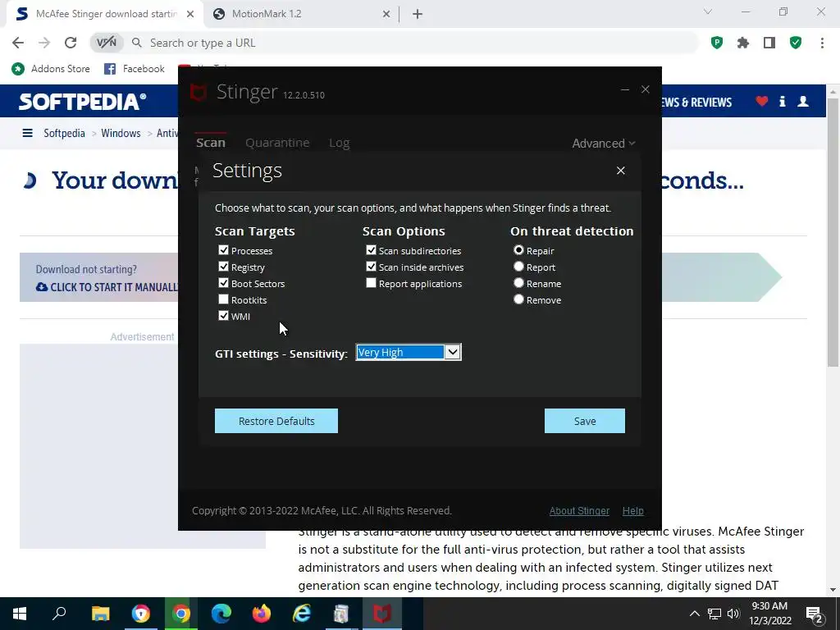The image size is (840, 630).
Task: Reload the current page
Action: point(71,43)
